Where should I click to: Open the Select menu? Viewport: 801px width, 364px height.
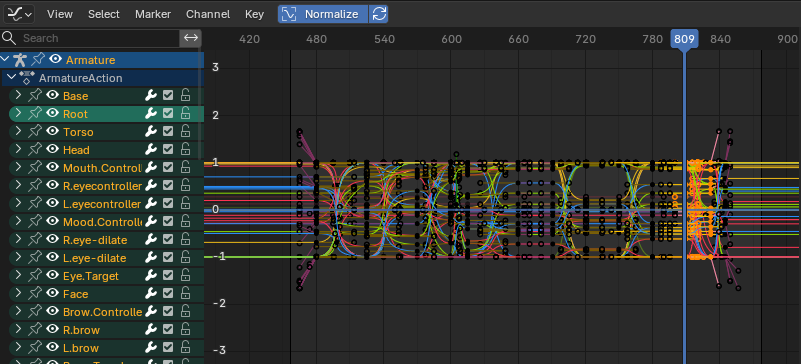click(104, 14)
